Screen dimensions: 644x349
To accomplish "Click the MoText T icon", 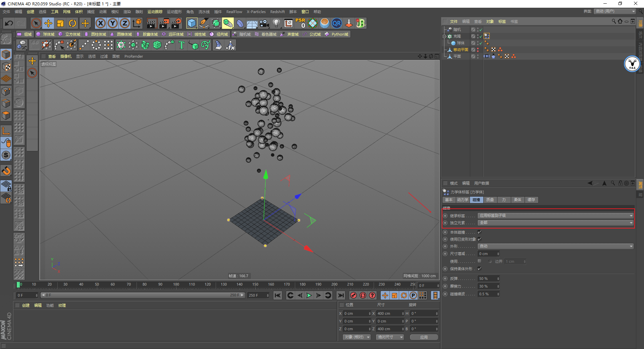I will (x=181, y=45).
